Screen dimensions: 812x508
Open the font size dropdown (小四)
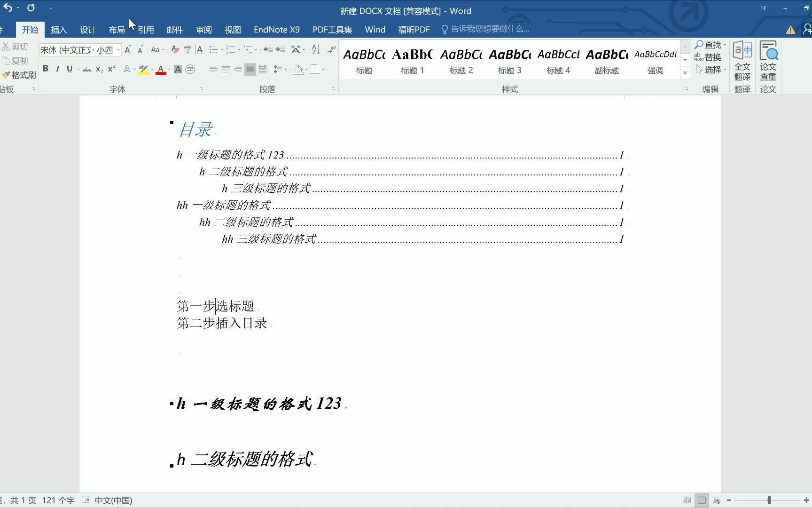118,50
